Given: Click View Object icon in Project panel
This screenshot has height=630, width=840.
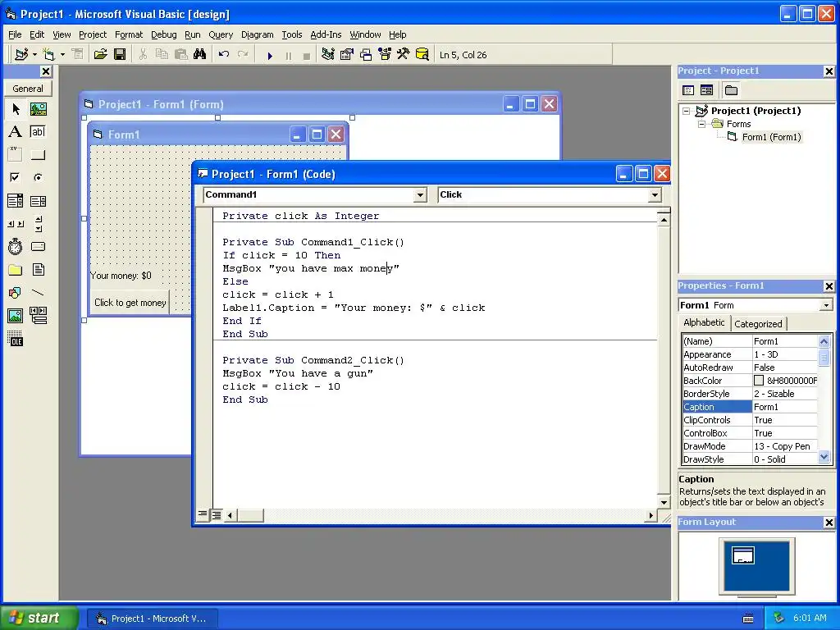Looking at the screenshot, I should (x=706, y=90).
